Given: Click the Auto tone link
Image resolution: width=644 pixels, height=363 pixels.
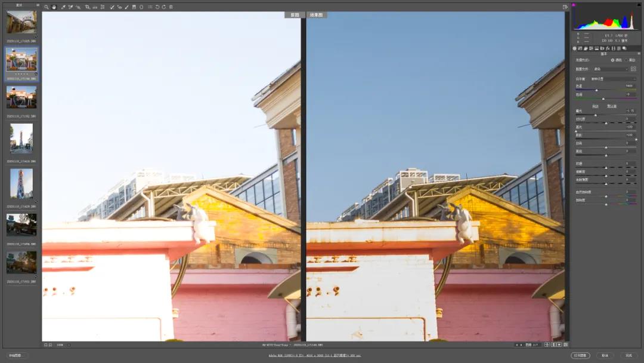Looking at the screenshot, I should [595, 106].
